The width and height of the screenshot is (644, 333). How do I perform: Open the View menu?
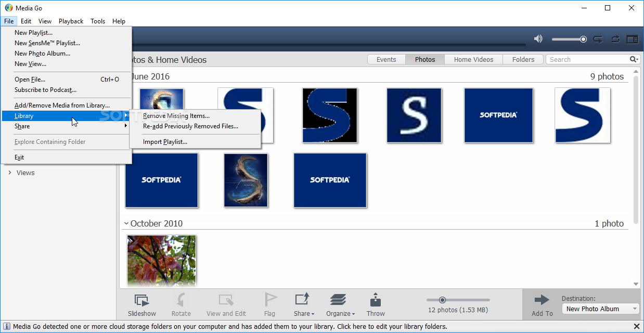point(45,21)
